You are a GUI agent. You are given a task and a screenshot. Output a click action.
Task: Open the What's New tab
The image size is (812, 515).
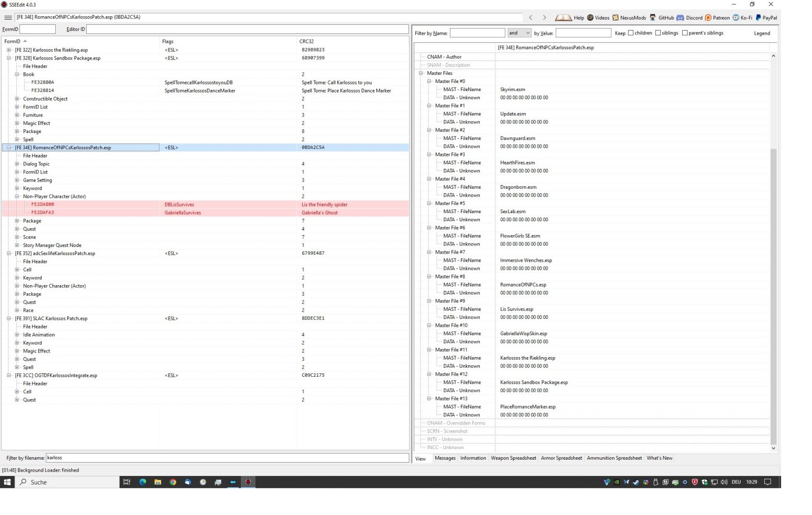point(659,458)
